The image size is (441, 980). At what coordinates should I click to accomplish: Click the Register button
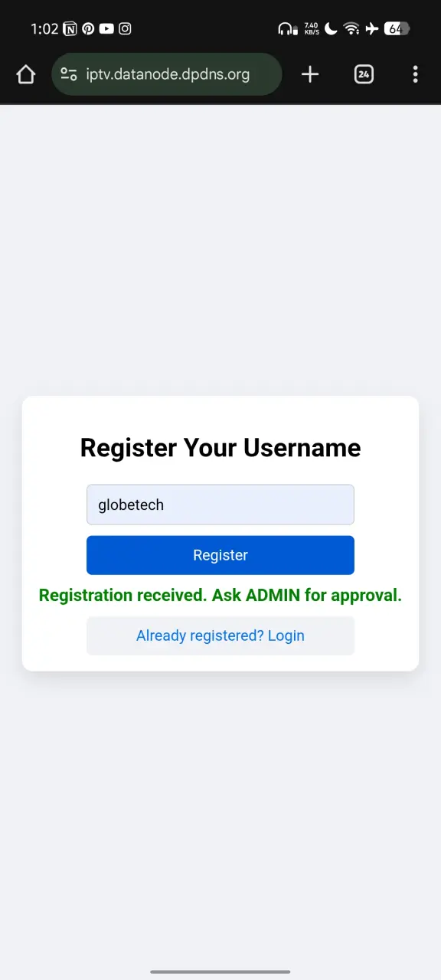pyautogui.click(x=220, y=555)
